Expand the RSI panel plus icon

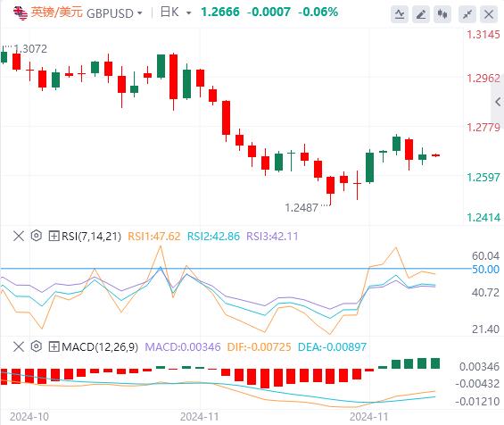54,236
